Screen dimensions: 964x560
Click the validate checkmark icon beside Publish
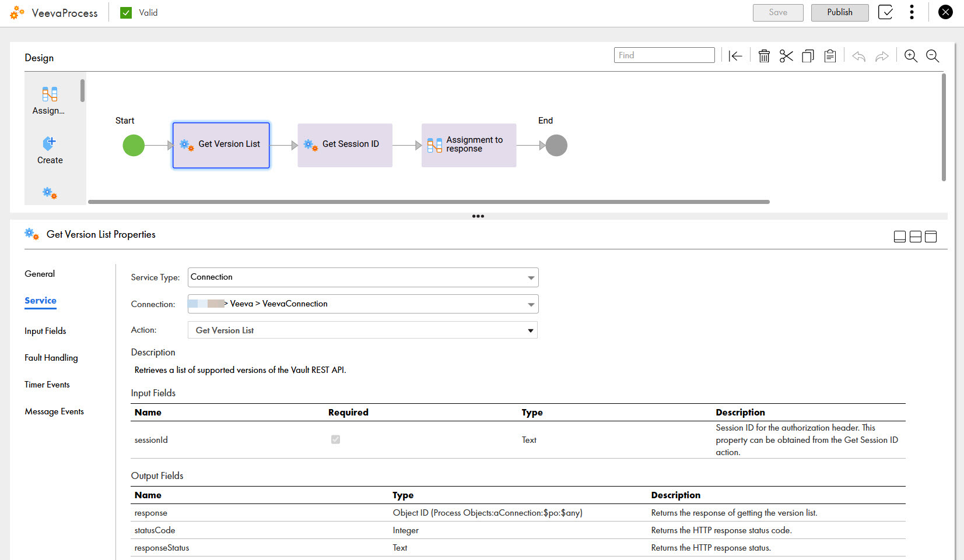885,12
